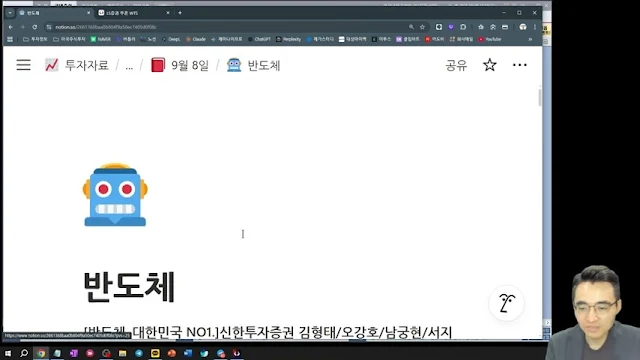Bookmark this page with the address bar star
Viewport: 640px width, 360px height.
[x=422, y=27]
